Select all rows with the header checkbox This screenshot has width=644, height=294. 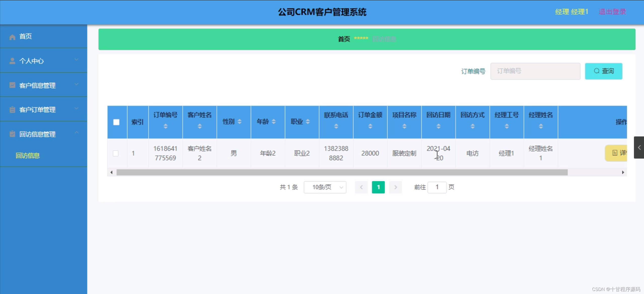(x=116, y=122)
